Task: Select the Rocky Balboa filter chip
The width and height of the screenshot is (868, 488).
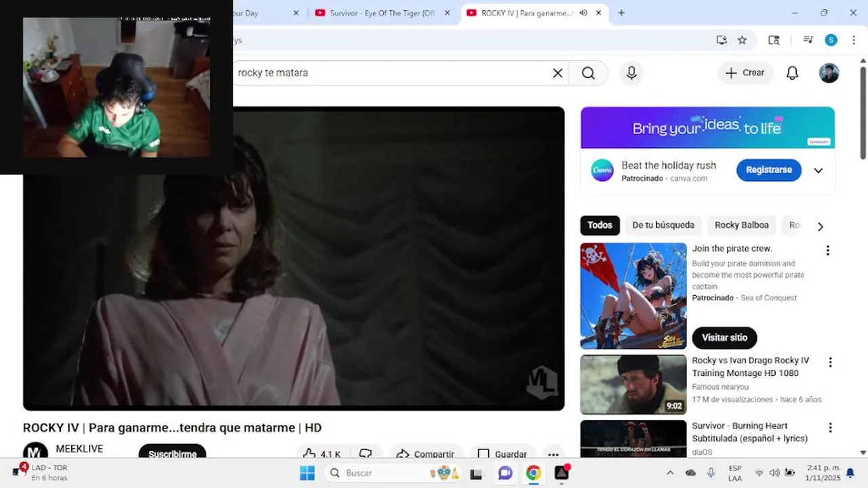Action: click(741, 225)
